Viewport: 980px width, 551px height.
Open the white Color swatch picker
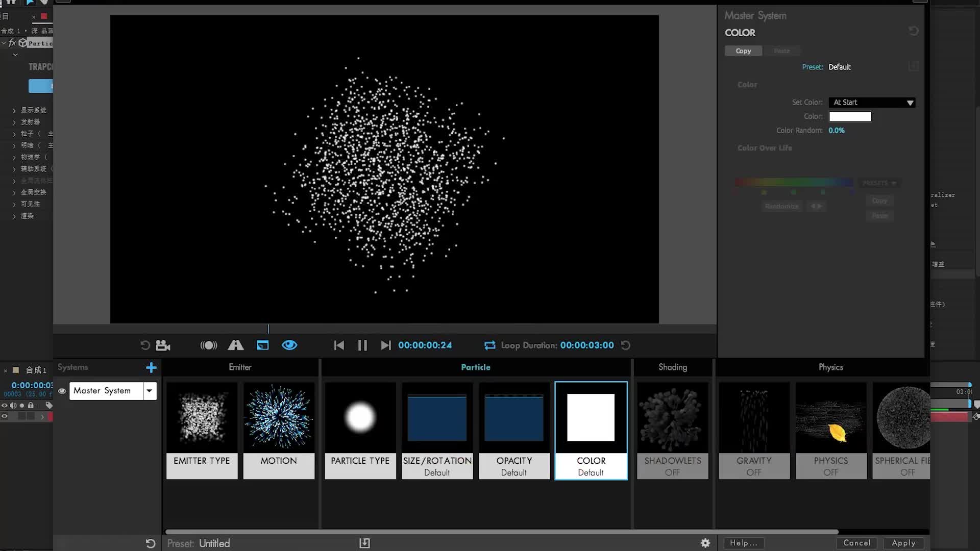point(850,116)
